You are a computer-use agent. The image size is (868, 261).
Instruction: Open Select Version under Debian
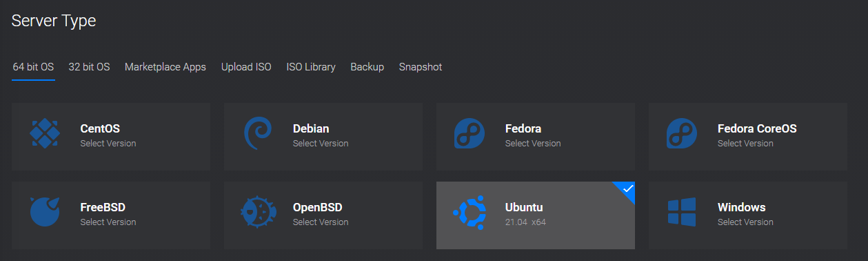click(321, 144)
